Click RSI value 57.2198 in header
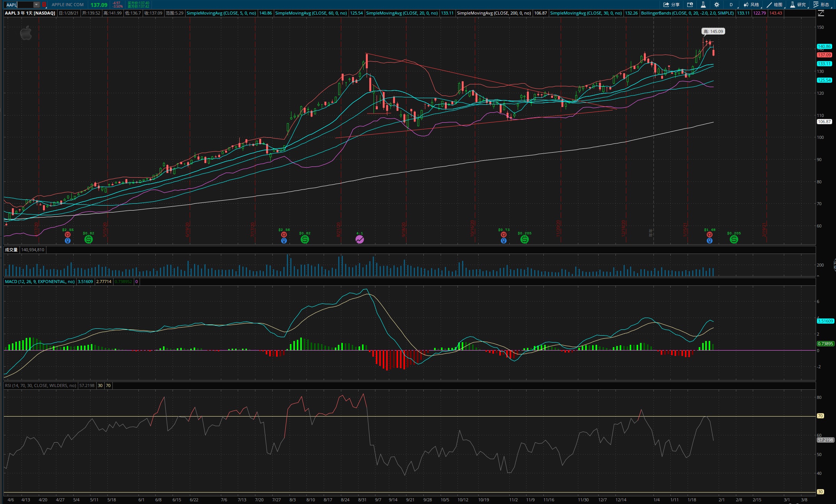Image resolution: width=836 pixels, height=504 pixels. point(87,385)
